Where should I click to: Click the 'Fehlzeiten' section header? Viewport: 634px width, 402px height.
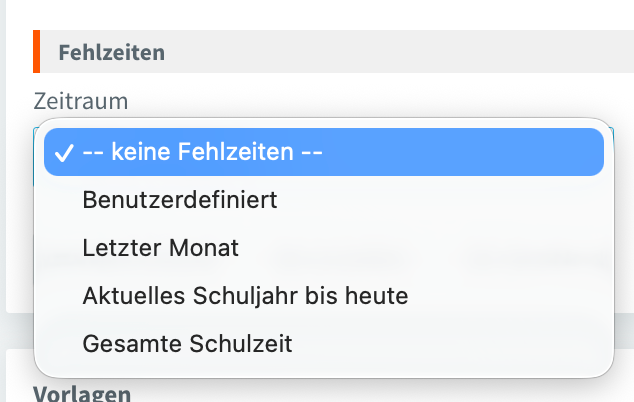[x=111, y=53]
